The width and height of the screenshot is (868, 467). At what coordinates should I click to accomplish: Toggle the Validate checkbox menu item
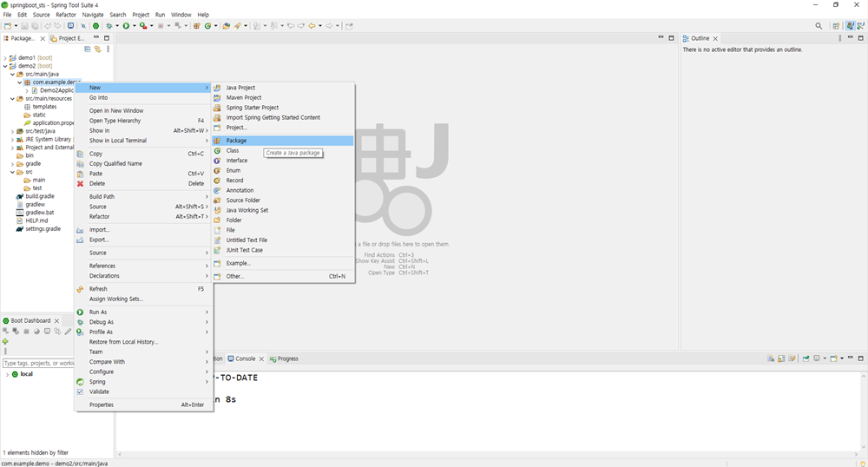(80, 391)
